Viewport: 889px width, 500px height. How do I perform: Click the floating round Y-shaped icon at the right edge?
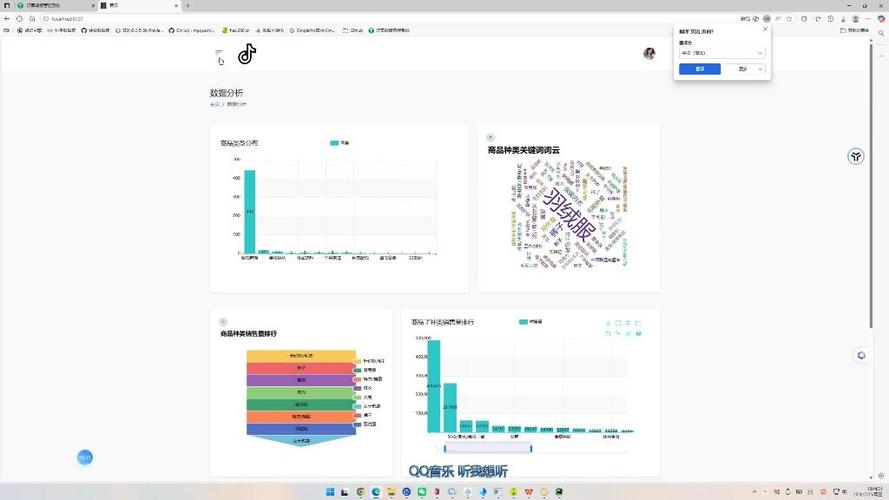(x=856, y=156)
